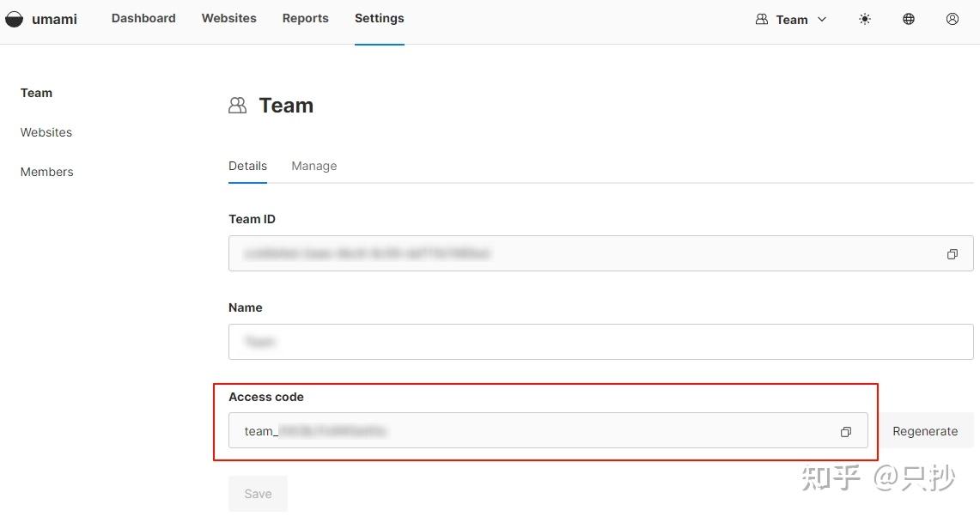
Task: Click the "Name" field label
Action: coord(245,307)
